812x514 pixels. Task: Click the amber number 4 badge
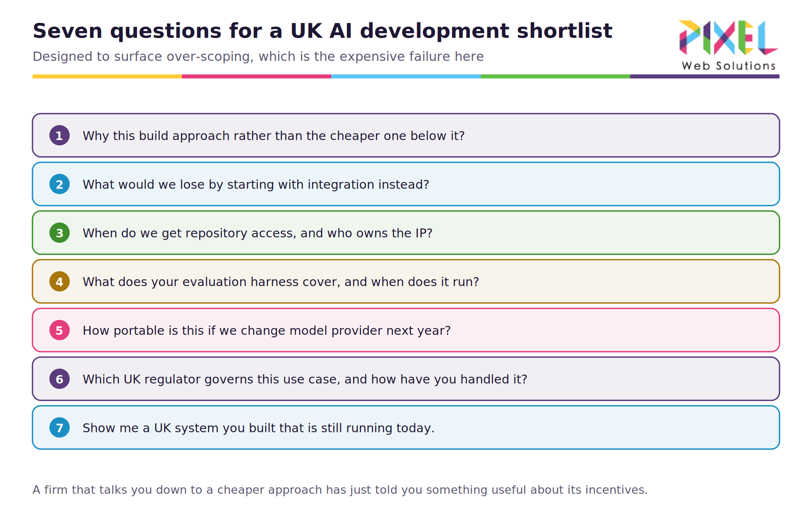[60, 282]
